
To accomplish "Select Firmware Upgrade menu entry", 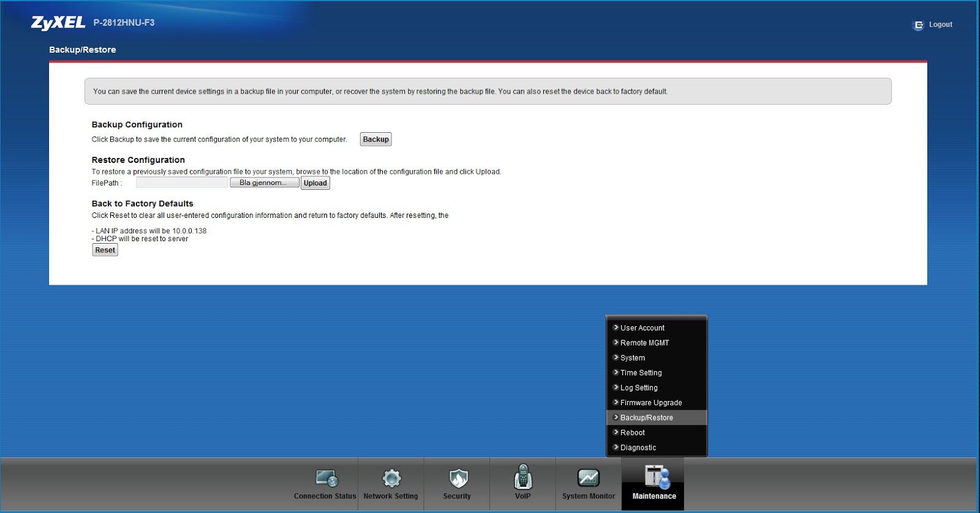I will pyautogui.click(x=657, y=403).
